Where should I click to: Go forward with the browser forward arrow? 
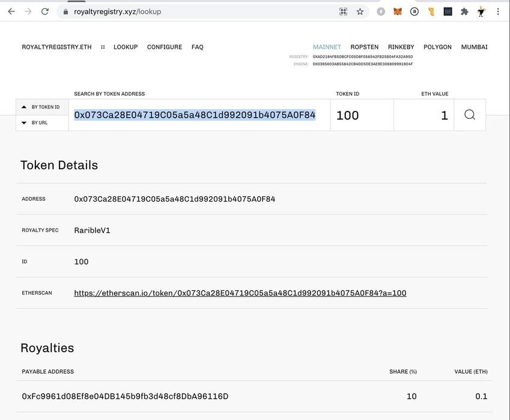[x=28, y=11]
